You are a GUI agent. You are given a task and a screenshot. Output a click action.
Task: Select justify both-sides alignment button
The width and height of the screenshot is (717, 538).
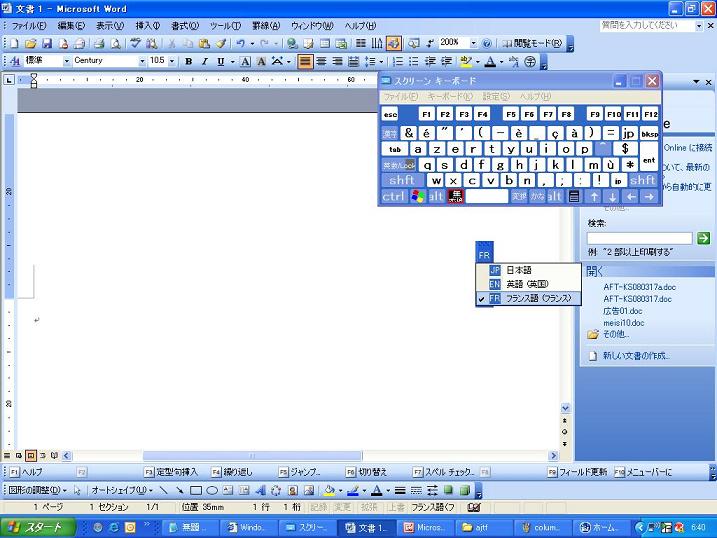(x=305, y=61)
